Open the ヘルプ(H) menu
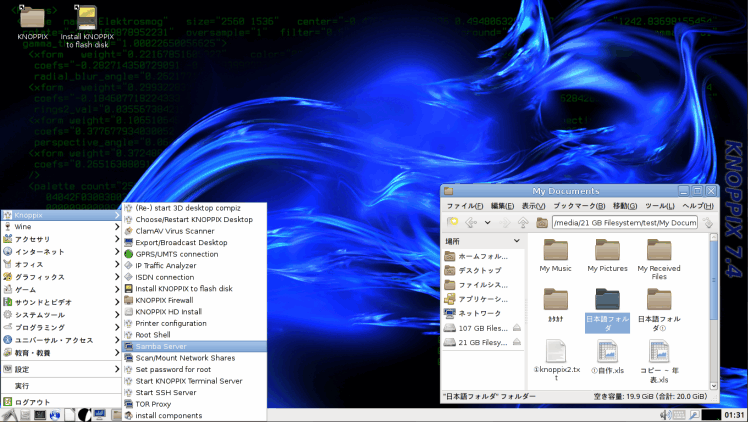This screenshot has width=748, height=422. 698,206
